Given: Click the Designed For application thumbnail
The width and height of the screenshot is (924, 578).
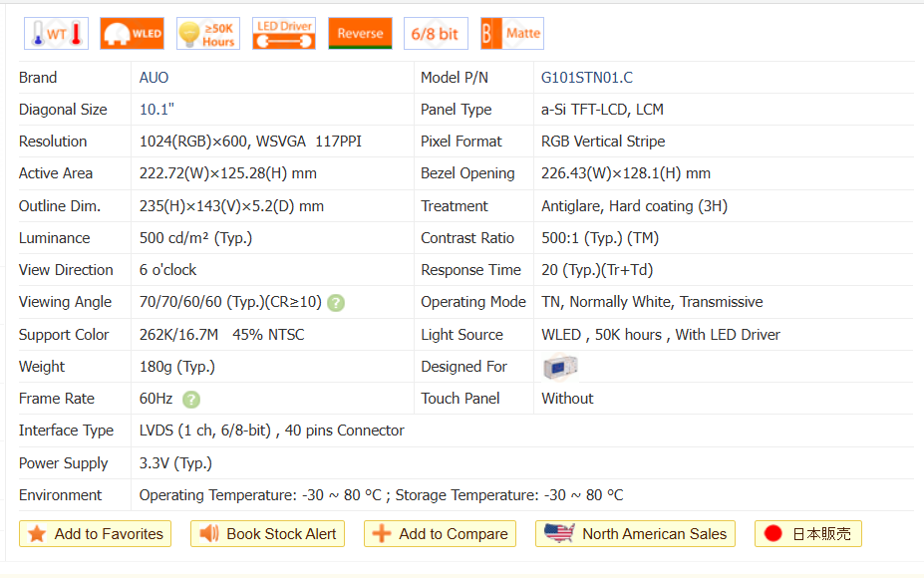Looking at the screenshot, I should coord(559,367).
